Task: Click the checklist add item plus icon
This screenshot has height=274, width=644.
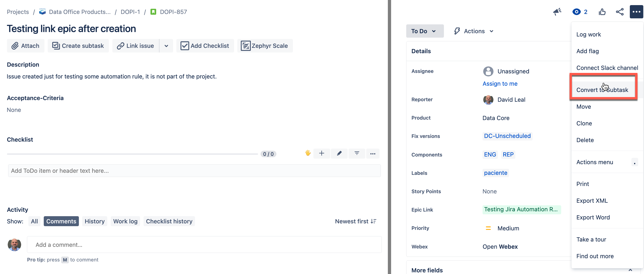Action: pyautogui.click(x=322, y=153)
